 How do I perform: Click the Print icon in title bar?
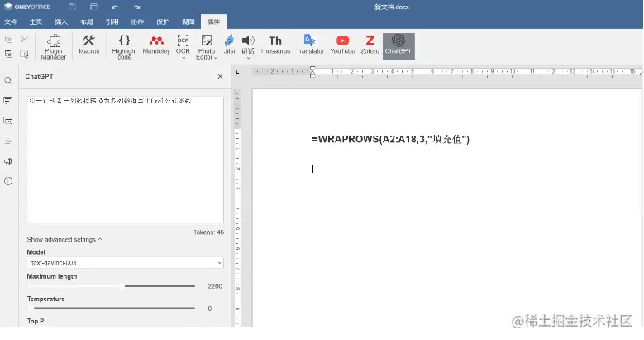tap(94, 7)
